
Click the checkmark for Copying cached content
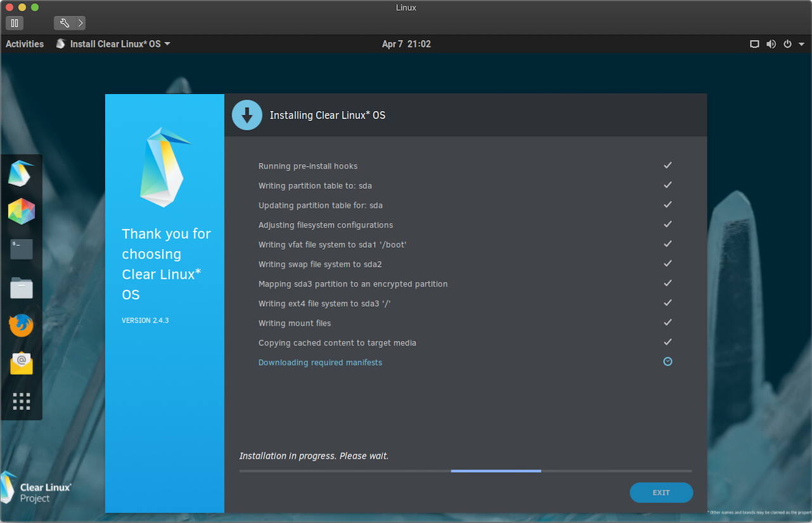pos(667,342)
